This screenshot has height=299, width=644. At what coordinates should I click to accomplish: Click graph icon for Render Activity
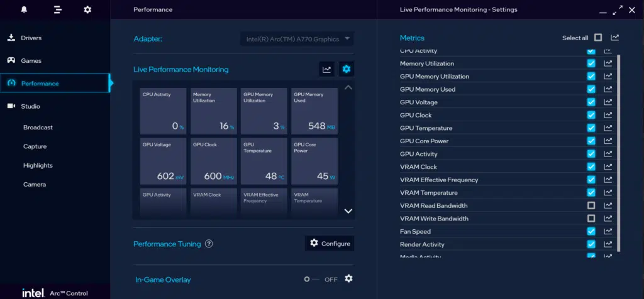tap(608, 244)
